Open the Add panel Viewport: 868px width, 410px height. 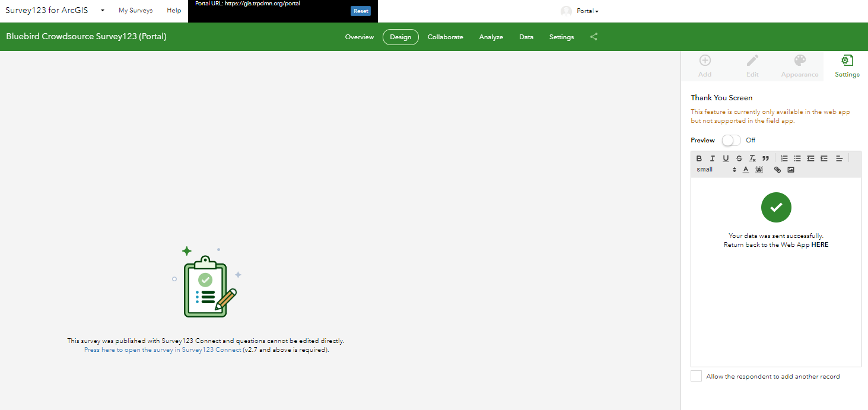(705, 66)
